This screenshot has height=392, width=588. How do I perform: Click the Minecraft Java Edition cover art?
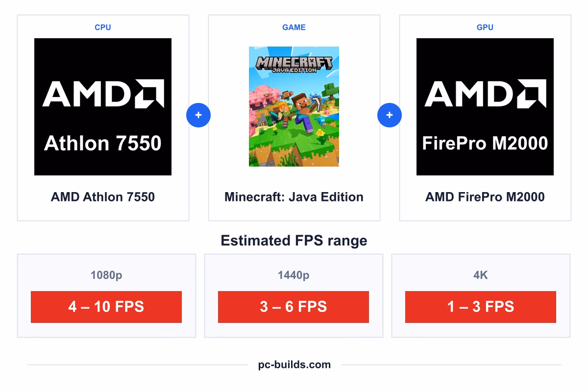tap(294, 107)
